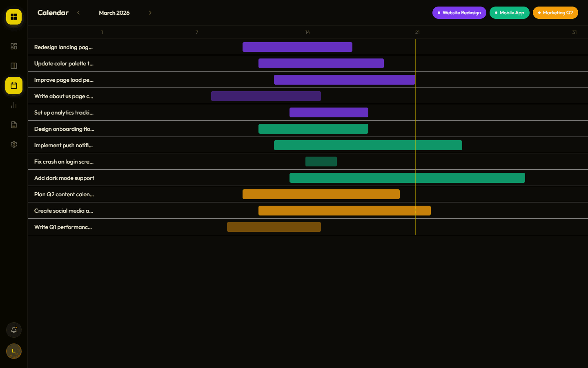This screenshot has height=368, width=588.
Task: Click the day 31 header marker
Action: click(x=575, y=32)
